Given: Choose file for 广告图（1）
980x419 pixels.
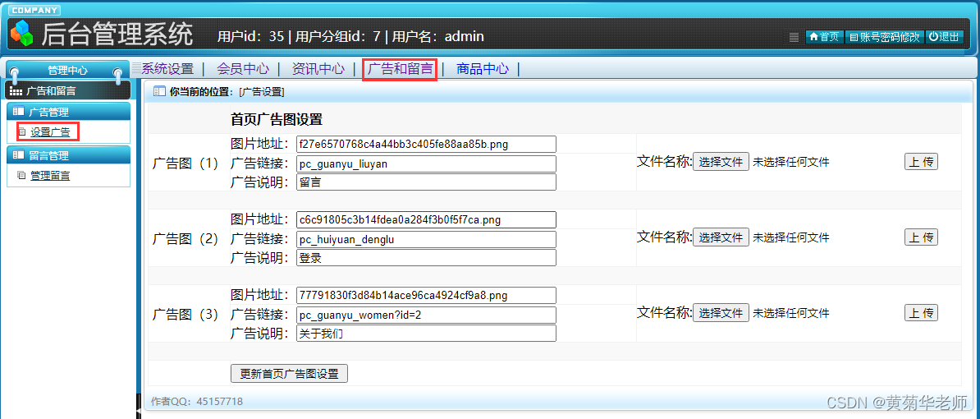Looking at the screenshot, I should [x=721, y=162].
